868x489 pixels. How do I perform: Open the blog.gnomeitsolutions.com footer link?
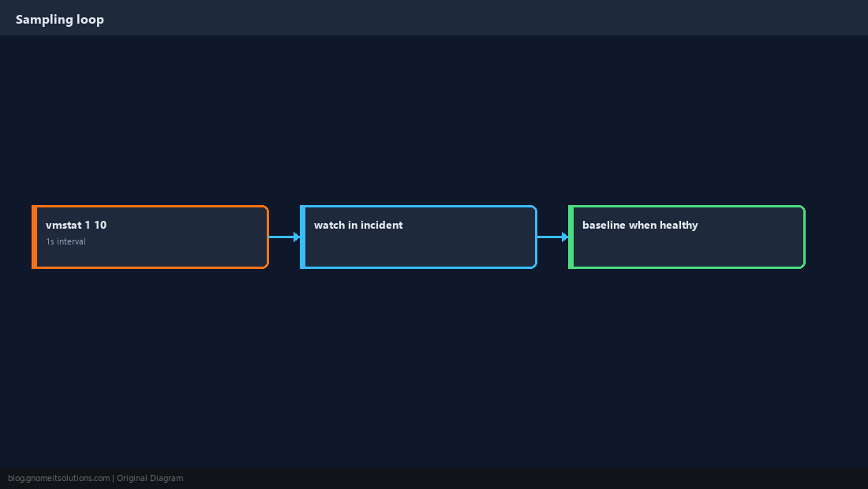[58, 479]
